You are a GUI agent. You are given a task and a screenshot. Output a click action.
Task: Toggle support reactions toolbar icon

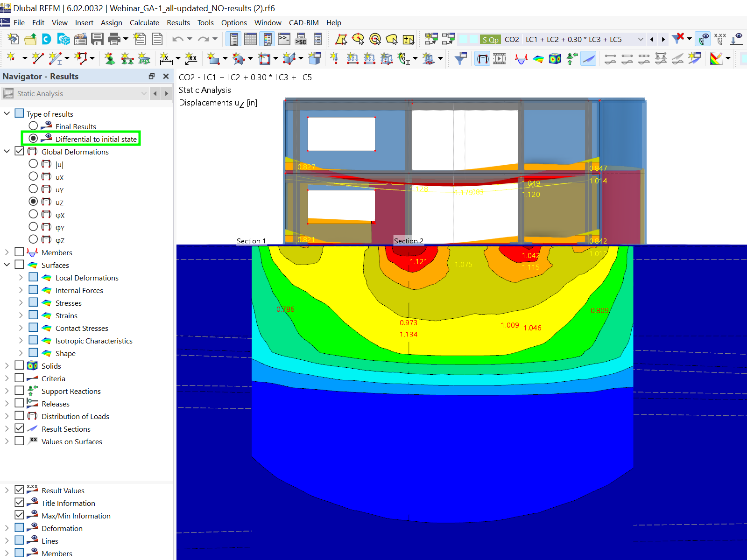pos(571,58)
